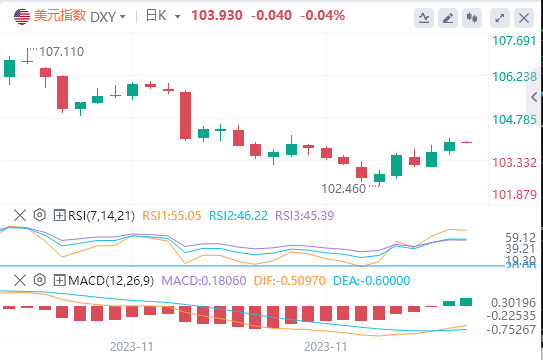Collapse side panel with left chevron
Viewport: 543px width, 360px height.
coord(534,97)
